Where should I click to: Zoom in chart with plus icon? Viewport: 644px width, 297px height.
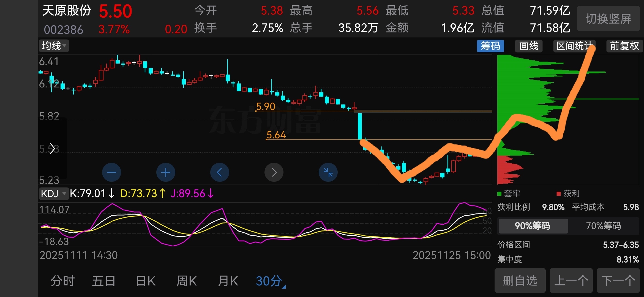(x=166, y=172)
